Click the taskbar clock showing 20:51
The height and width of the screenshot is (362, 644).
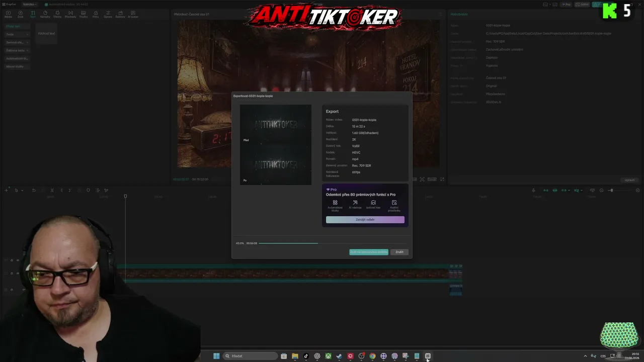(x=632, y=356)
